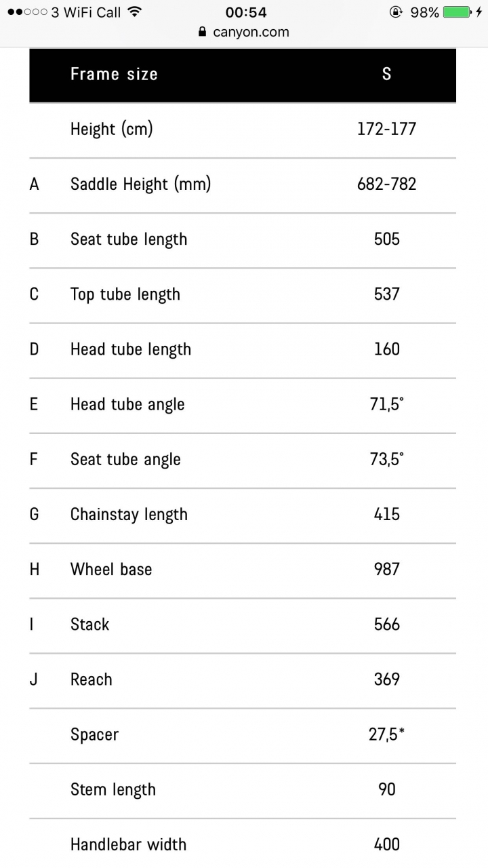Tap the Chainstay length row label
The width and height of the screenshot is (488, 868).
[129, 514]
